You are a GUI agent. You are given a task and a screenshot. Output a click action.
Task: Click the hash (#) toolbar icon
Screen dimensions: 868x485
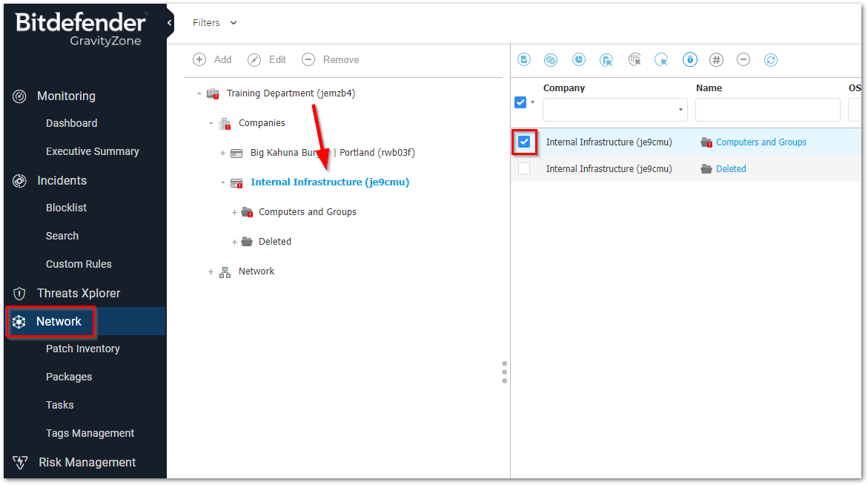click(x=716, y=60)
